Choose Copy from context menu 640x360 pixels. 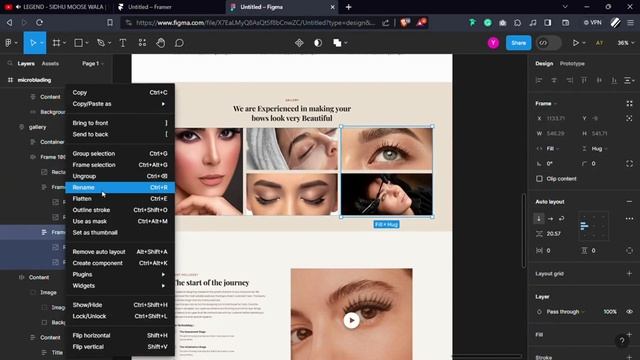coord(120,93)
